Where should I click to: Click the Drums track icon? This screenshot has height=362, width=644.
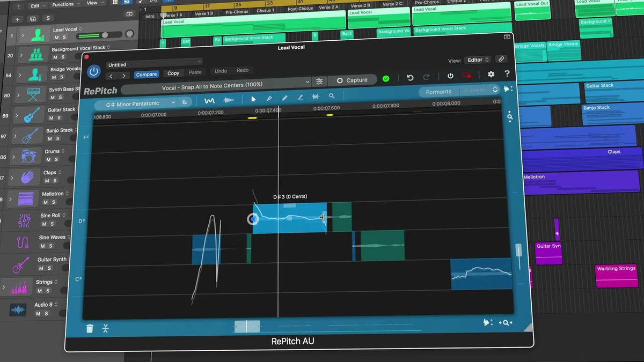coord(28,156)
